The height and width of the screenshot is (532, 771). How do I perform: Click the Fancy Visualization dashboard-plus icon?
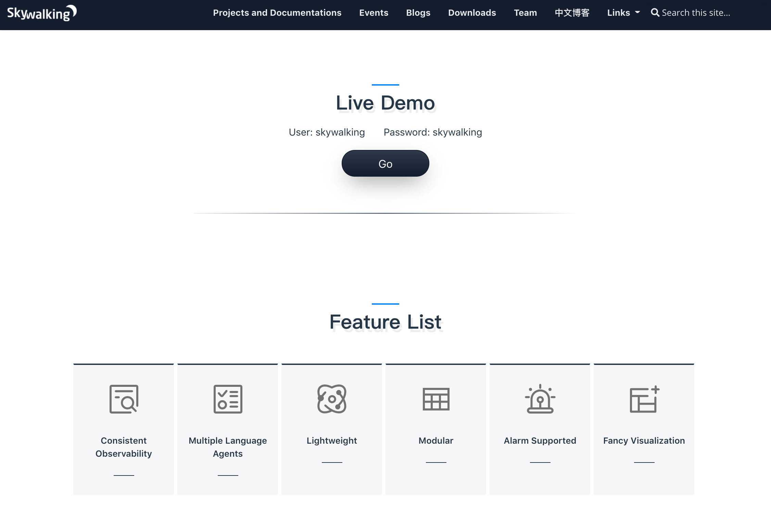pyautogui.click(x=644, y=399)
